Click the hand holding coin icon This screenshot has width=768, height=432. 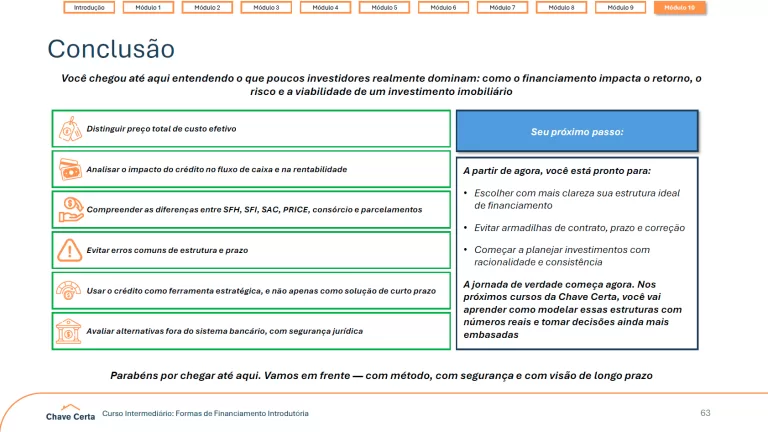(x=70, y=209)
